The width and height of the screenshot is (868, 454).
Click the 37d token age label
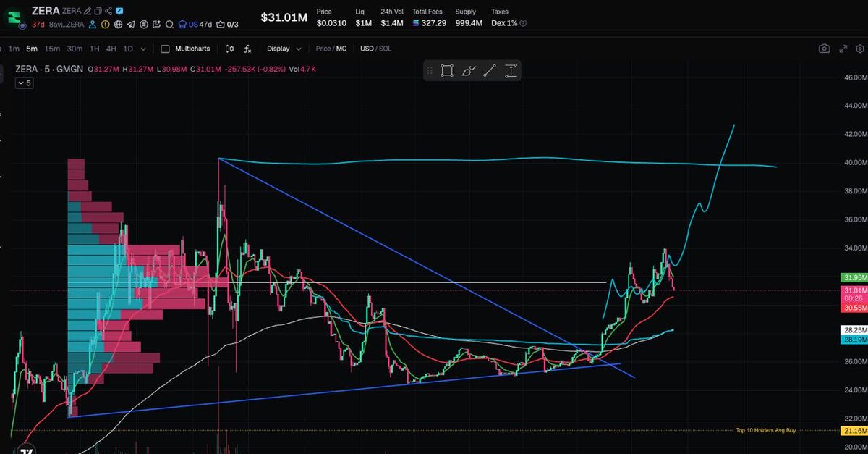pos(38,25)
